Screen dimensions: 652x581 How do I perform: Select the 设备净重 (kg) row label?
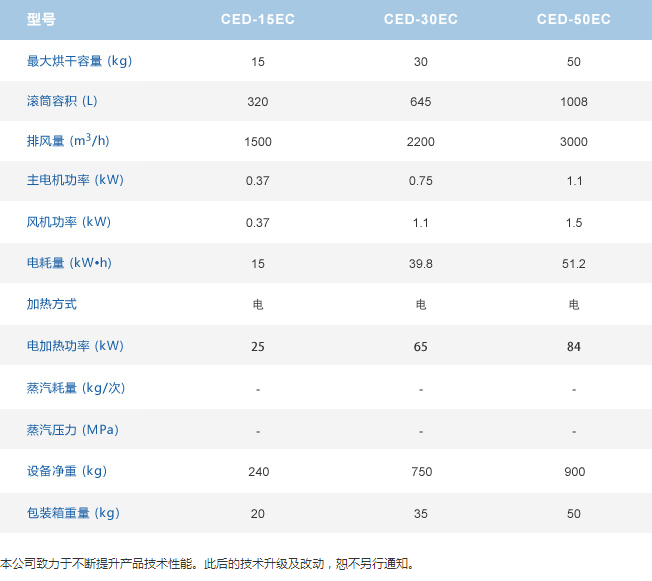(x=66, y=471)
